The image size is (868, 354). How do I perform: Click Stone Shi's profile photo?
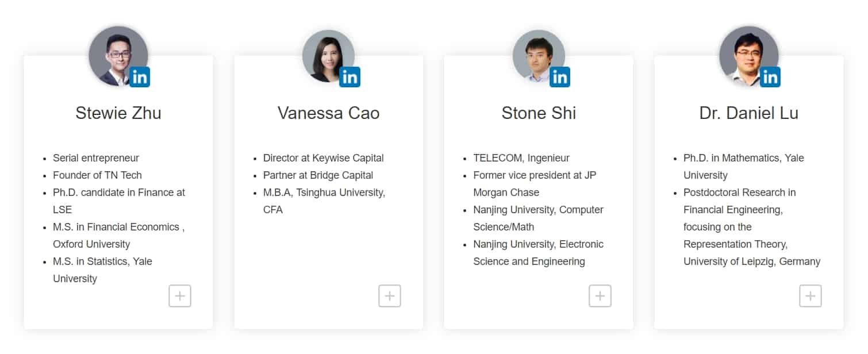(x=539, y=56)
